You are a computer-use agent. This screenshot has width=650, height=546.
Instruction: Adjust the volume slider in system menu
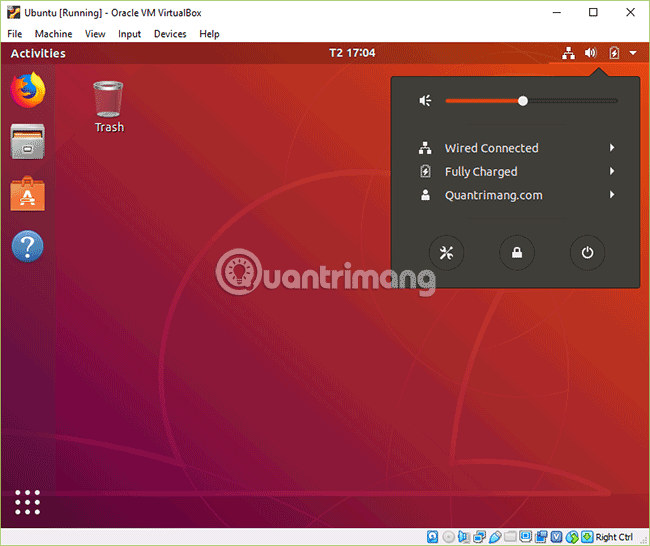click(x=531, y=101)
